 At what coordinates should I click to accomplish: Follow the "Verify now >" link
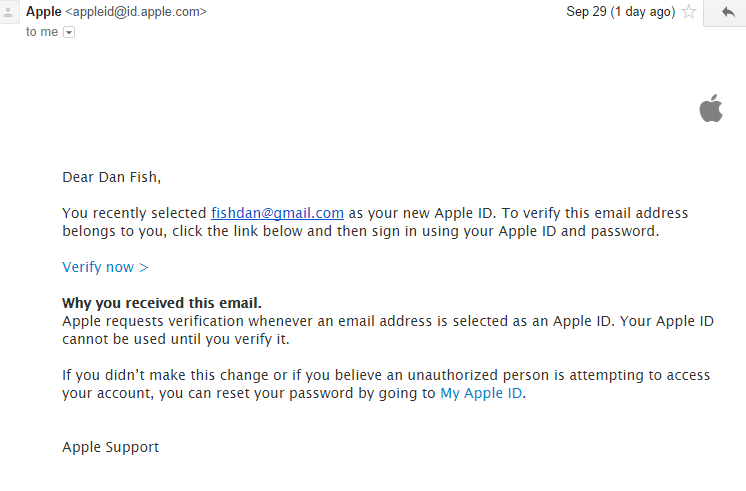coord(105,267)
